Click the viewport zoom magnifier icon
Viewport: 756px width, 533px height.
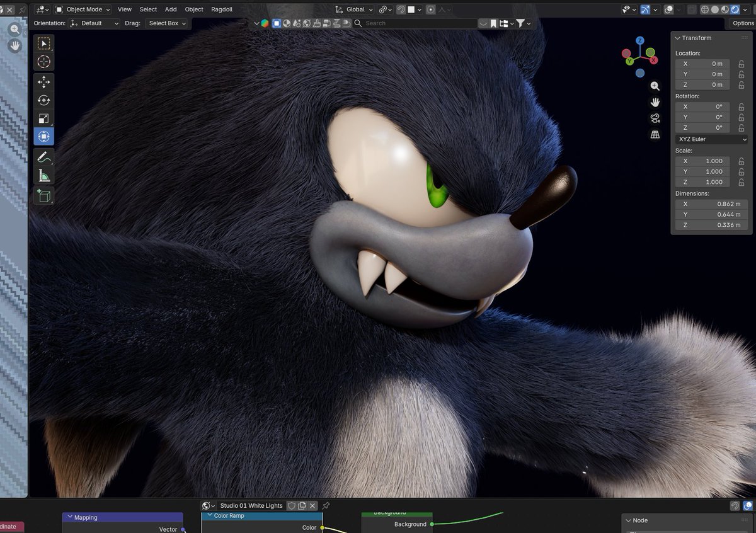(655, 86)
